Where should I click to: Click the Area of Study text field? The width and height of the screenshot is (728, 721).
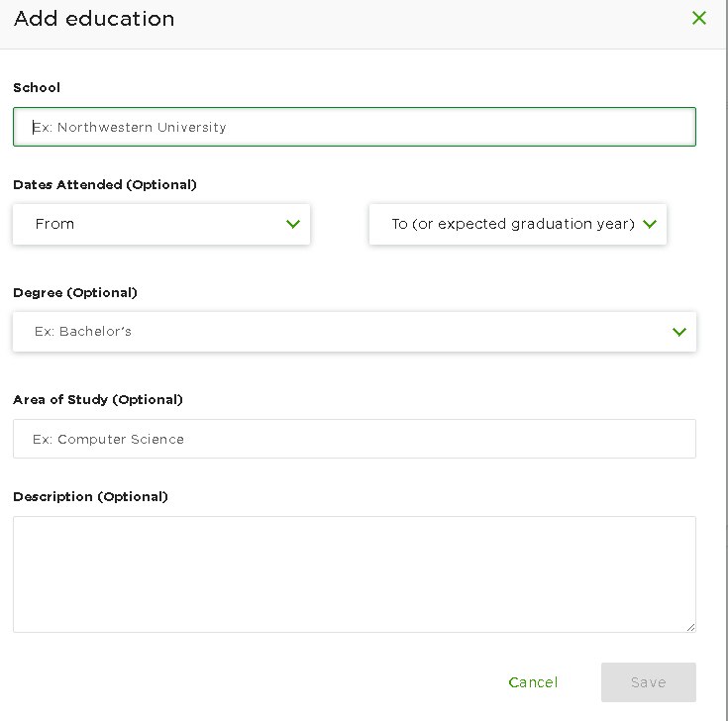(x=355, y=439)
